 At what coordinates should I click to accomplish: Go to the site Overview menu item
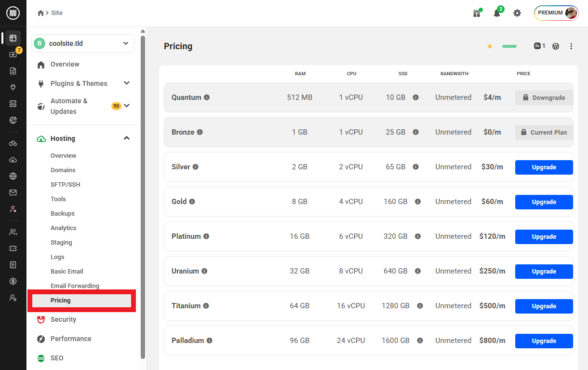point(65,64)
